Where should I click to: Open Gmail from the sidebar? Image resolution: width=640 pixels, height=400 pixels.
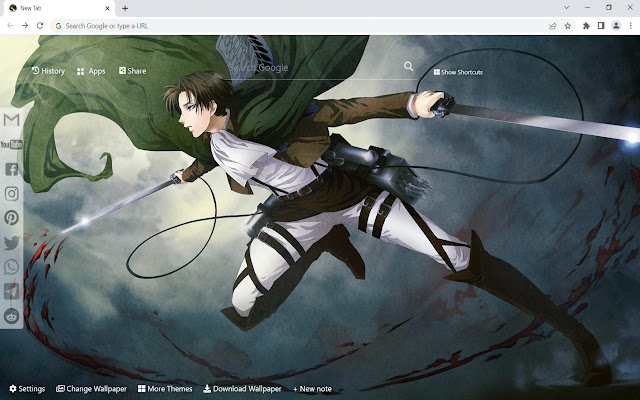click(11, 120)
